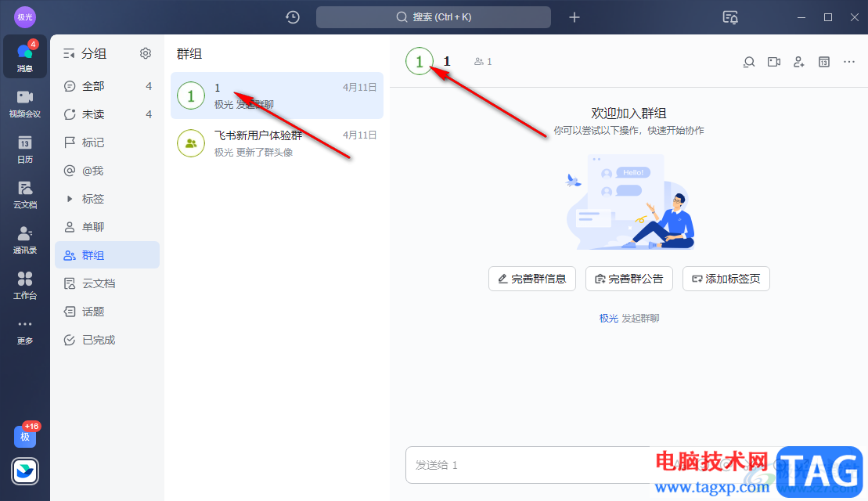Open the Calendar in left sidebar
The image size is (868, 501).
(25, 149)
